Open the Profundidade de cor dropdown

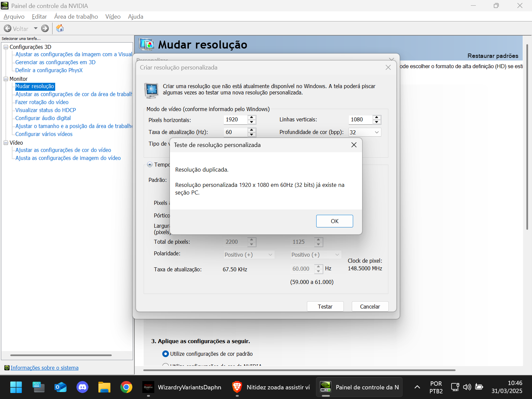365,132
